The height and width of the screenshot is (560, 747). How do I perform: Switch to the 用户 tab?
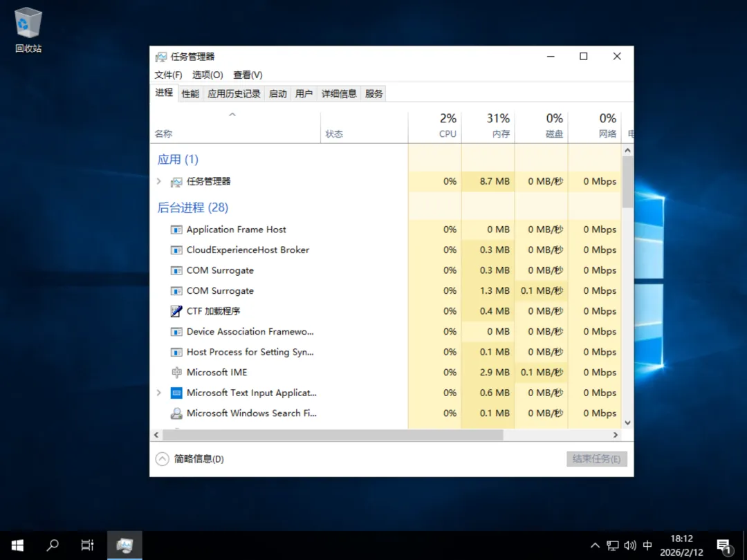(x=304, y=94)
